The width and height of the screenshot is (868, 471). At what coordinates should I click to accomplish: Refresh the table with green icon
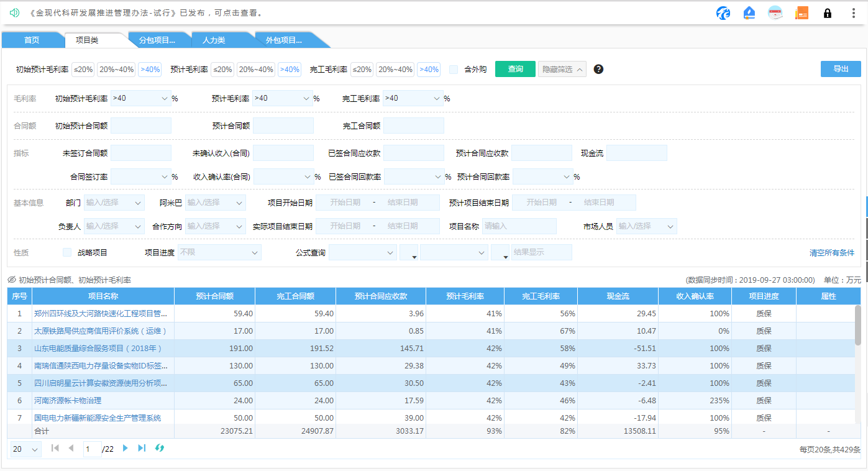coord(160,448)
